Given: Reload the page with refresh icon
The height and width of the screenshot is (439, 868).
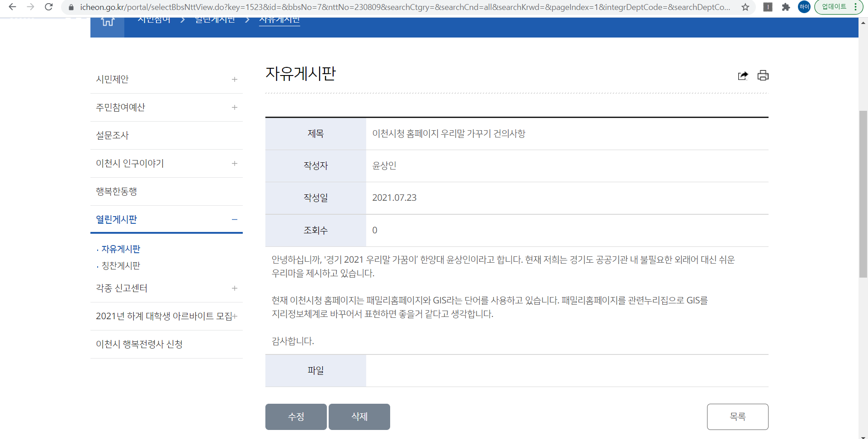Looking at the screenshot, I should tap(49, 7).
